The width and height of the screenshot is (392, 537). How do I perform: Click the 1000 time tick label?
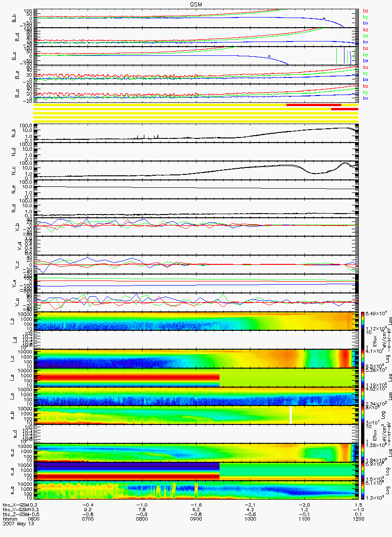click(x=250, y=519)
